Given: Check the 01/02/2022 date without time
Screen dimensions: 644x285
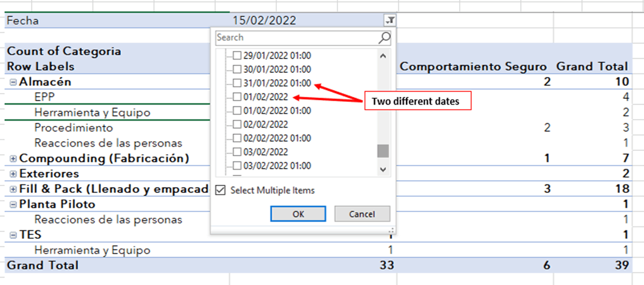Looking at the screenshot, I should (x=237, y=97).
